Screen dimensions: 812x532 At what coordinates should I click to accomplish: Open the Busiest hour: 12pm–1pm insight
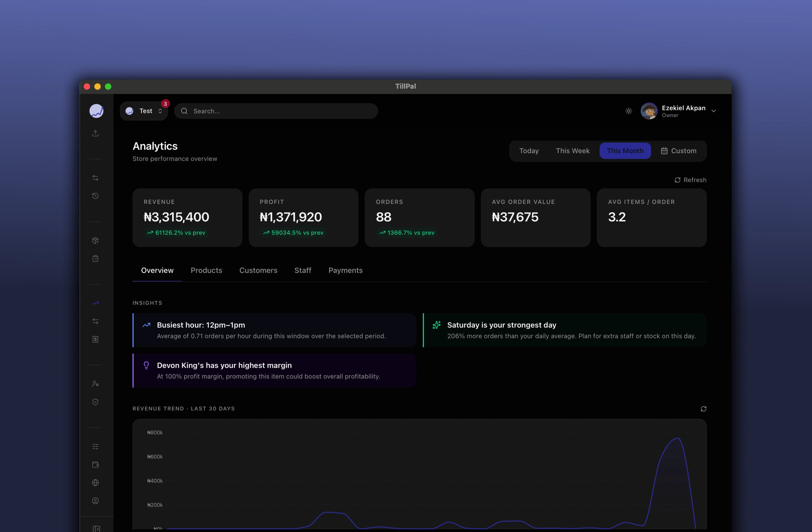point(274,330)
